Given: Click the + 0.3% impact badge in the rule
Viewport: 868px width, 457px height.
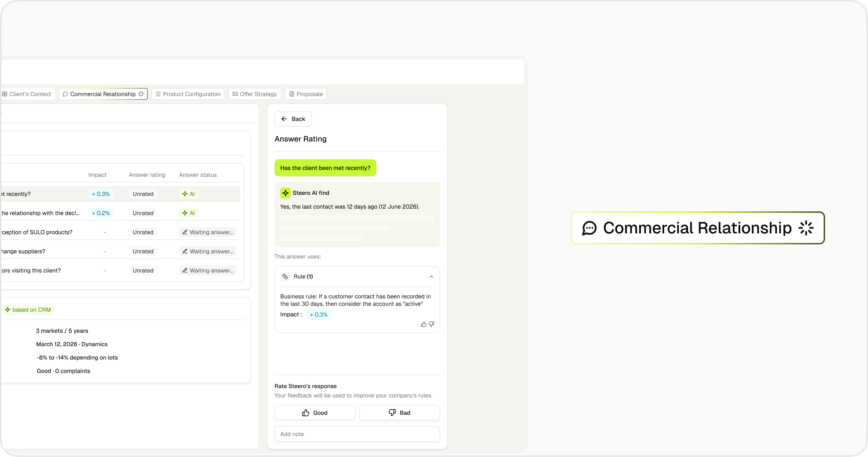Looking at the screenshot, I should click(x=318, y=315).
